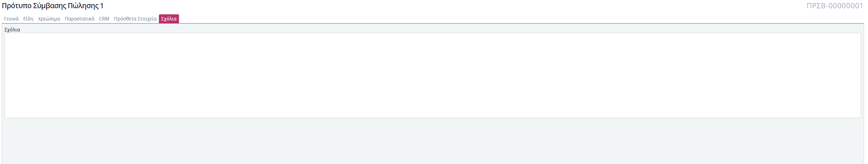Open additional details in Πρόσθετα Στοιχεία

[x=135, y=19]
